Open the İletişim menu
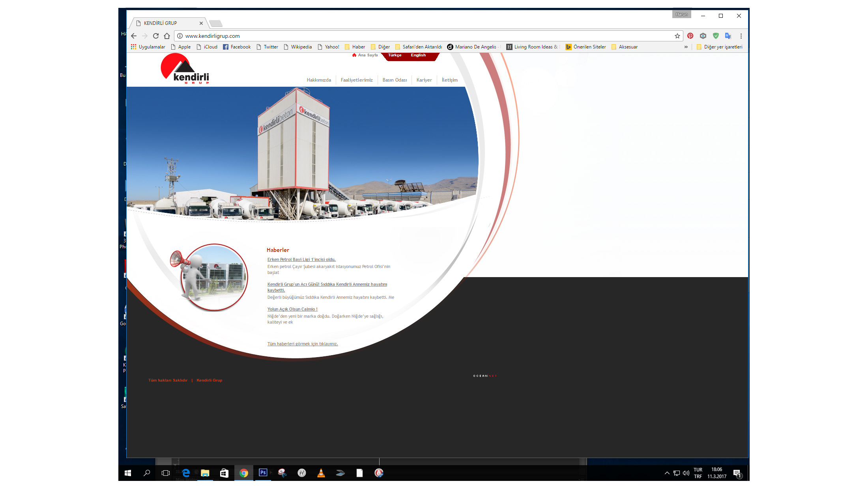This screenshot has width=868, height=488. click(450, 80)
